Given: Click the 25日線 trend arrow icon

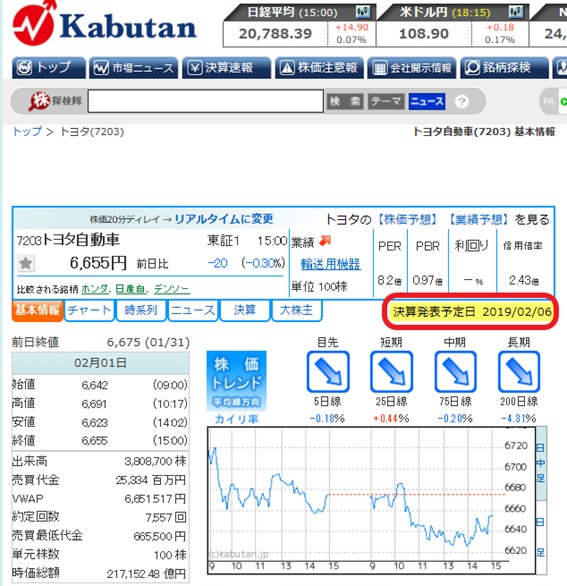Looking at the screenshot, I should (391, 371).
